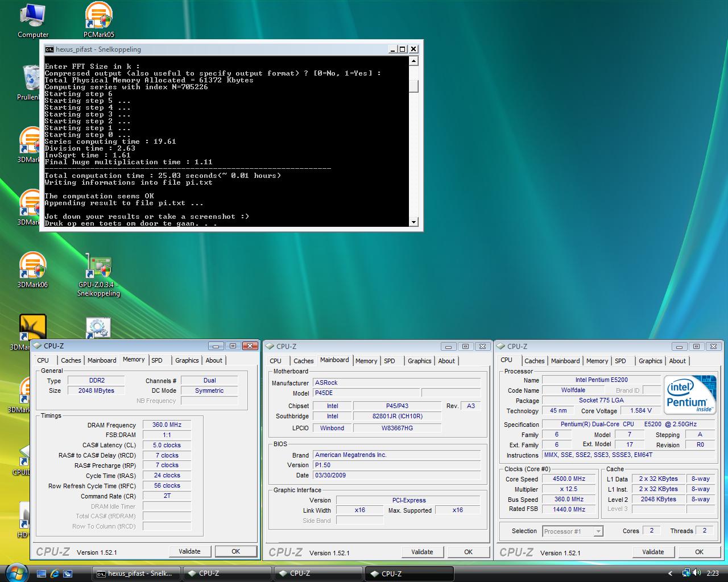Image resolution: width=728 pixels, height=582 pixels.
Task: Open About tab in Memory CPU-Z window
Action: click(214, 360)
